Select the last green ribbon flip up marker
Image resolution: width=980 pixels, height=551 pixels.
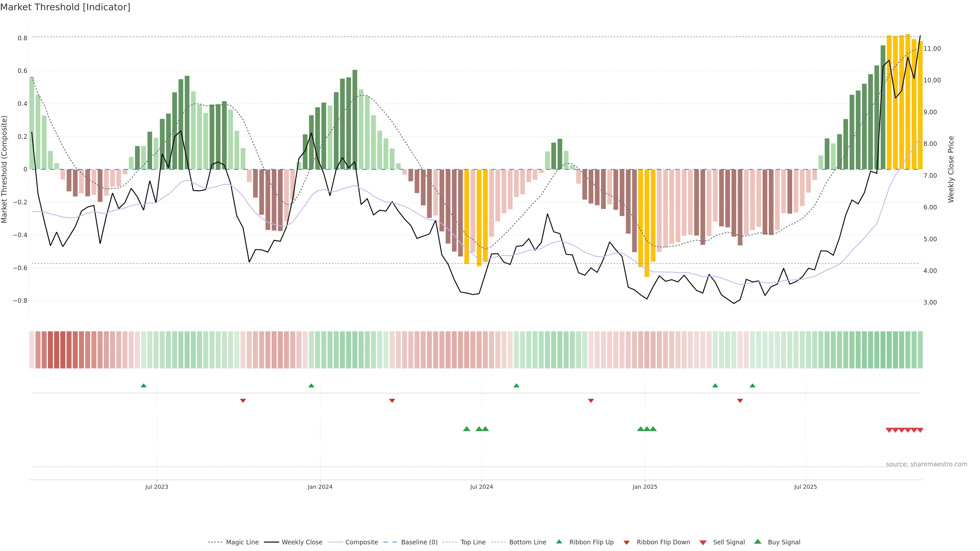(752, 386)
